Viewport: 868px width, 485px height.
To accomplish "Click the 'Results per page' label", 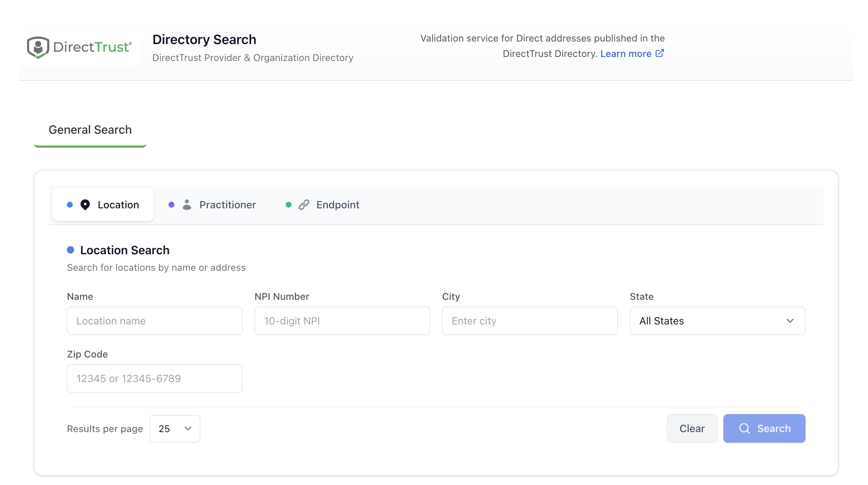I will coord(105,429).
